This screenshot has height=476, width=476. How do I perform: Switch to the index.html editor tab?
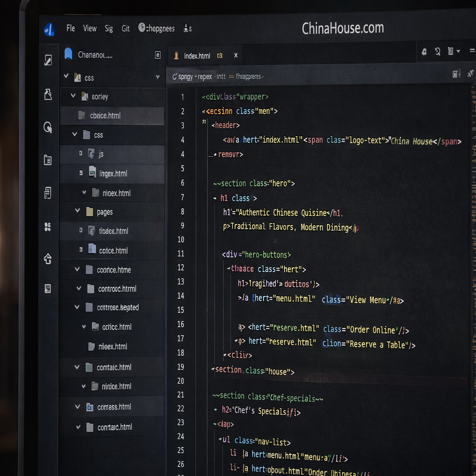197,56
